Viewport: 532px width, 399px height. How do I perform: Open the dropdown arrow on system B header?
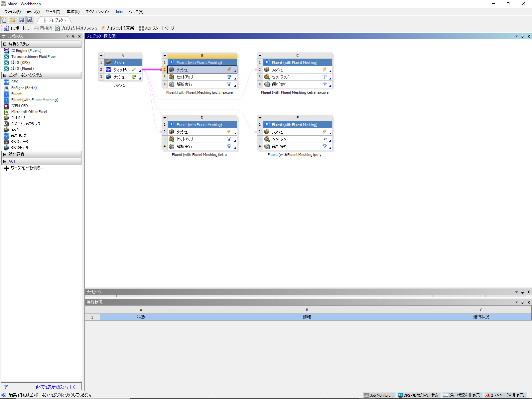(x=165, y=56)
